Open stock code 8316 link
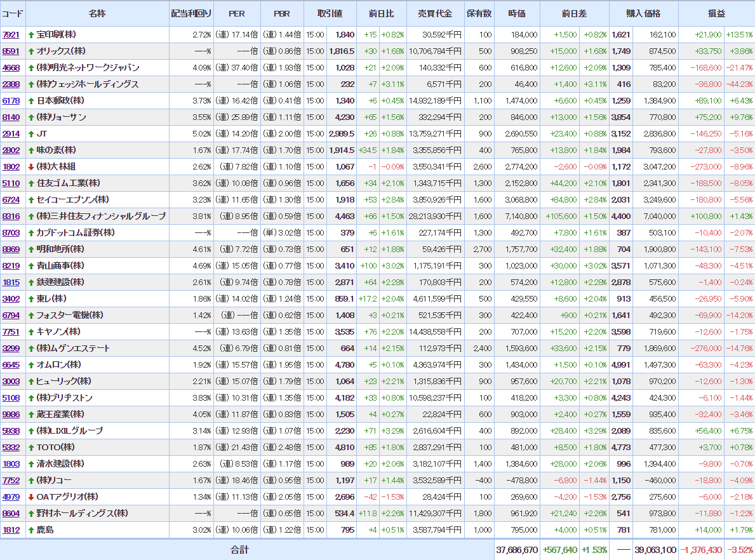Viewport: 755px width, 560px height. [x=11, y=217]
